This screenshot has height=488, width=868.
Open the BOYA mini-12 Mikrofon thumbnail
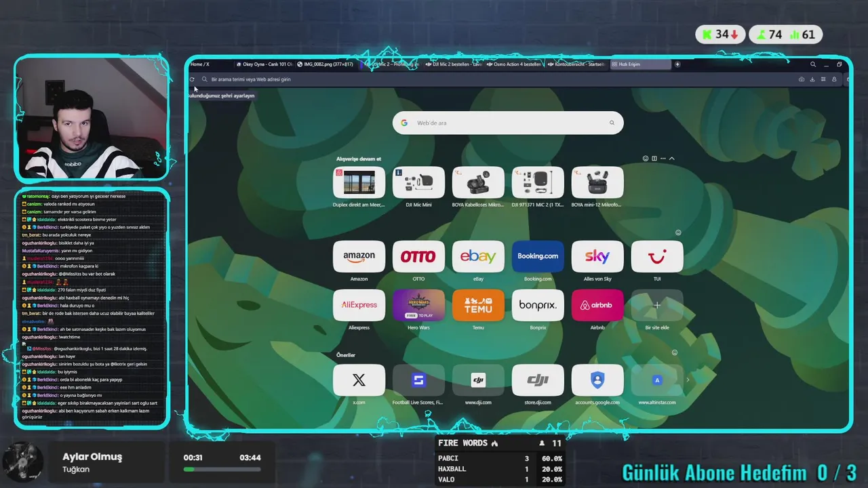(x=597, y=182)
